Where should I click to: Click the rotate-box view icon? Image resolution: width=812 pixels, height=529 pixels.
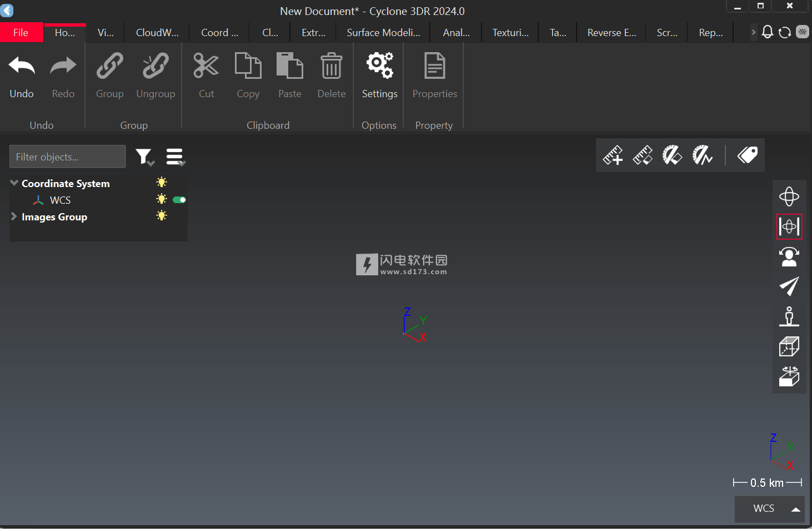789,376
